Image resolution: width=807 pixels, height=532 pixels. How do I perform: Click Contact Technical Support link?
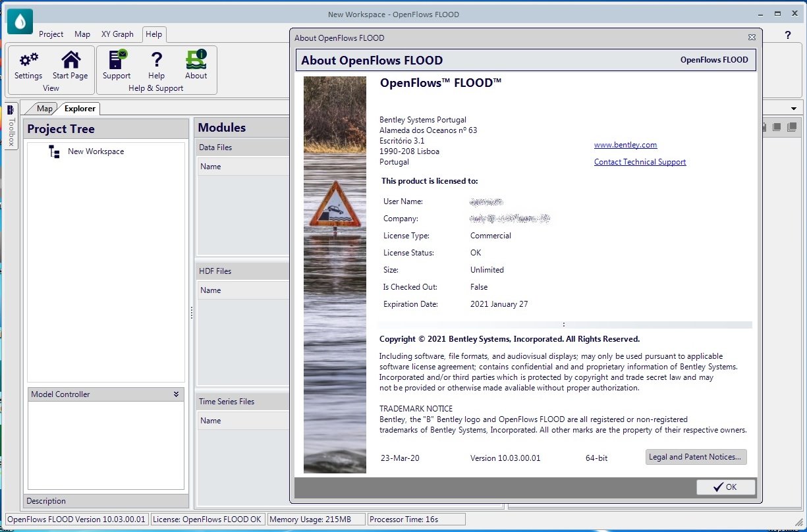(640, 162)
